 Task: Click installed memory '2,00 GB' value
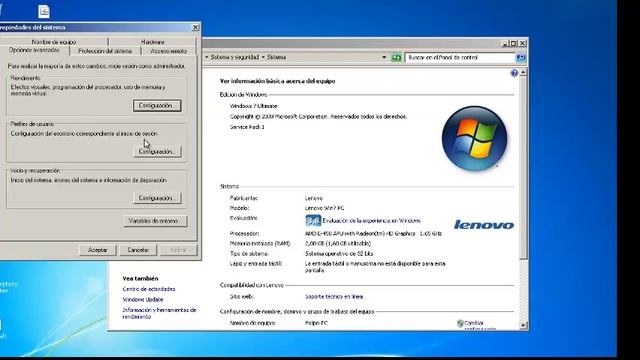point(338,243)
